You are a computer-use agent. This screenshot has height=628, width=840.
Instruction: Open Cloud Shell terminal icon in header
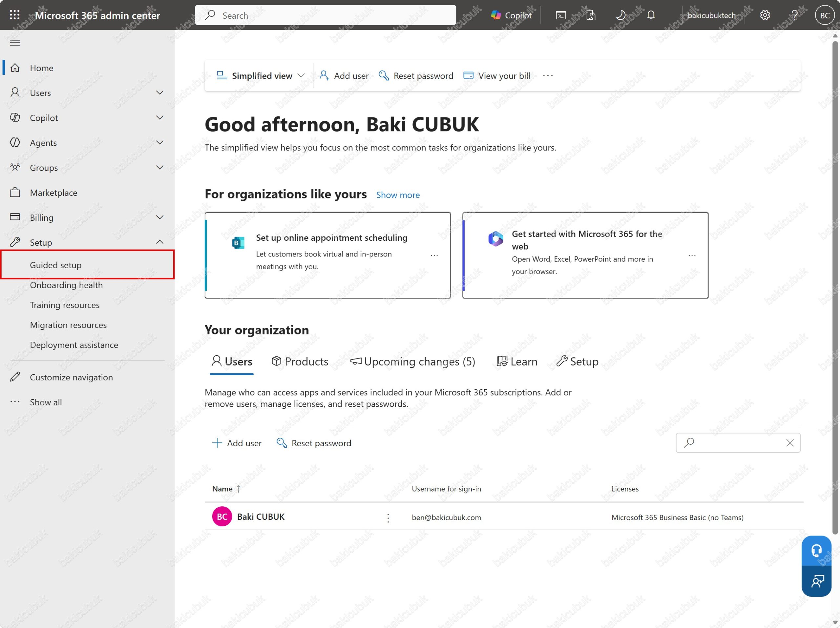tap(561, 15)
